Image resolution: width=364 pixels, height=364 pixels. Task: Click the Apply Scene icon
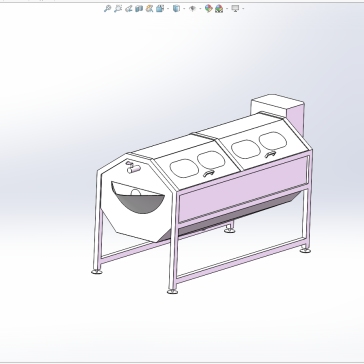click(x=219, y=9)
